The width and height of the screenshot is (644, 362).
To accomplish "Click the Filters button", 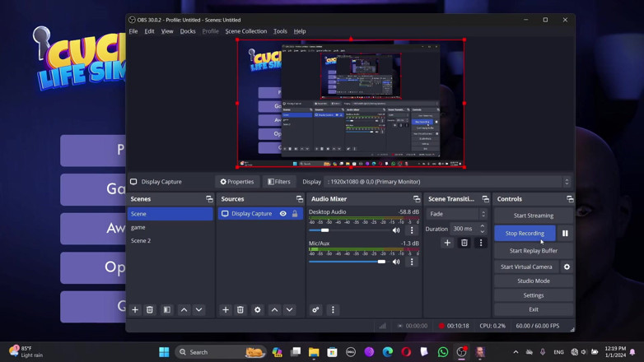I will tap(279, 182).
